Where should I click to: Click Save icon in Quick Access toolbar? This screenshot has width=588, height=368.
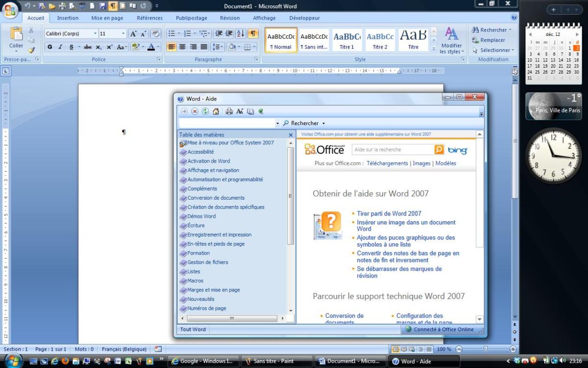tap(102, 6)
